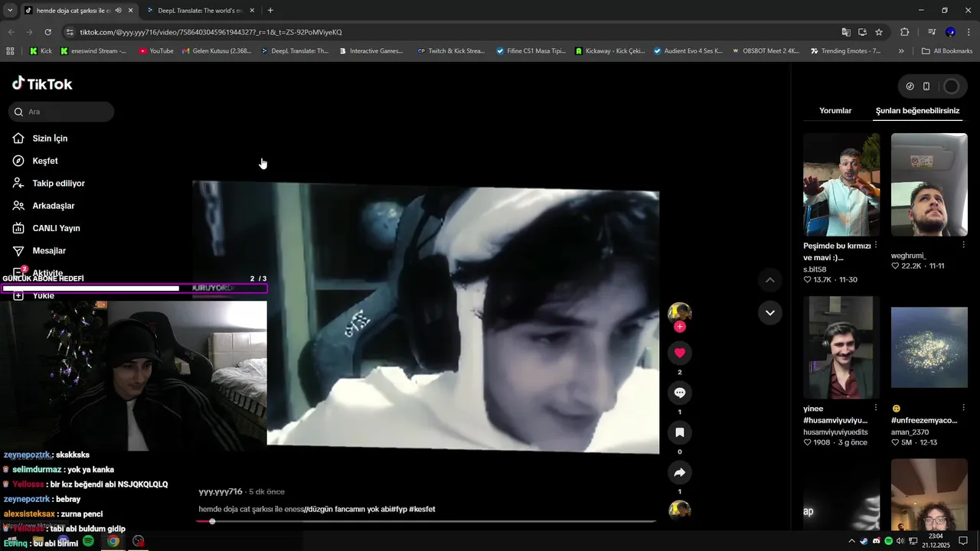Open the Windows notification center icon

[963, 541]
